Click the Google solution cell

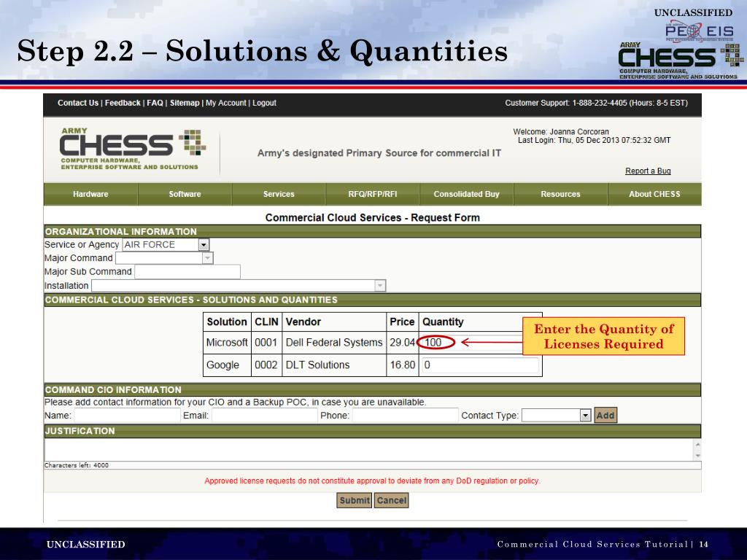[227, 365]
